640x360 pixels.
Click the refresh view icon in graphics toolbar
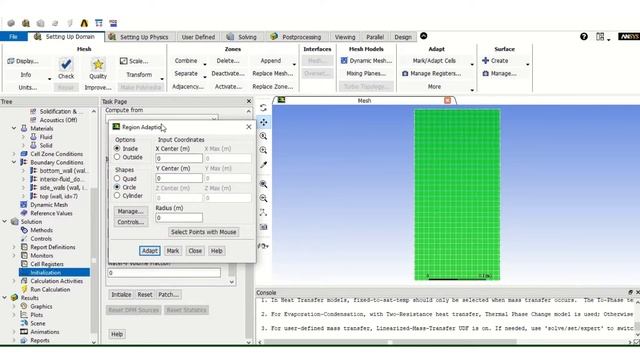(x=263, y=108)
